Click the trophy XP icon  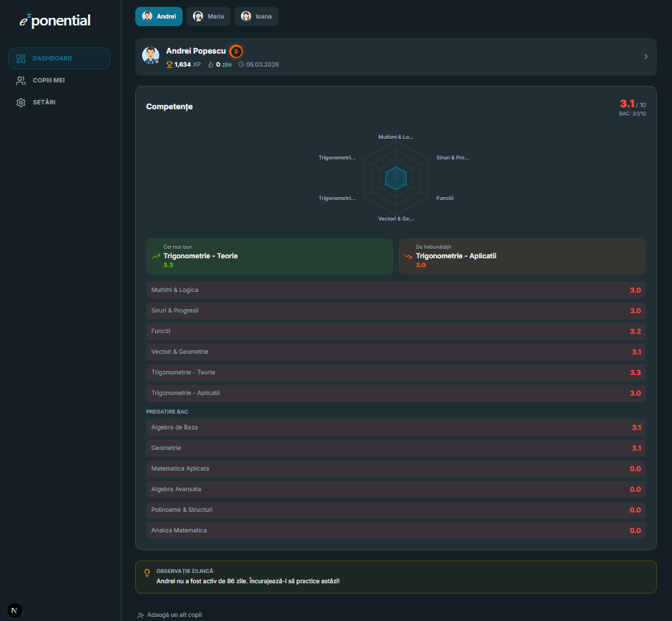tap(170, 65)
